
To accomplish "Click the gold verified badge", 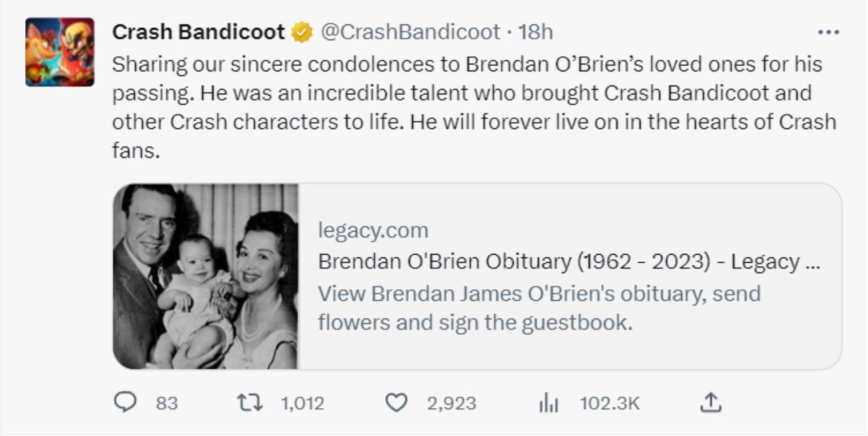I will tap(302, 32).
